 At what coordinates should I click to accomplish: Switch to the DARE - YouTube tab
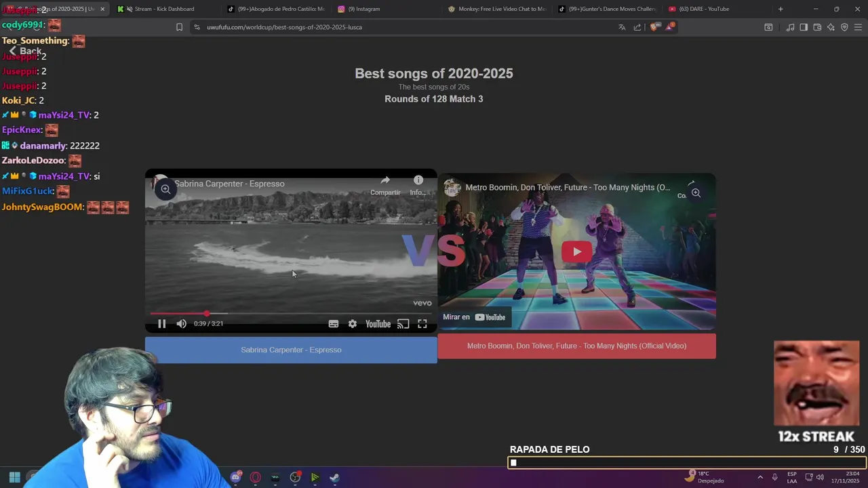[x=705, y=9]
